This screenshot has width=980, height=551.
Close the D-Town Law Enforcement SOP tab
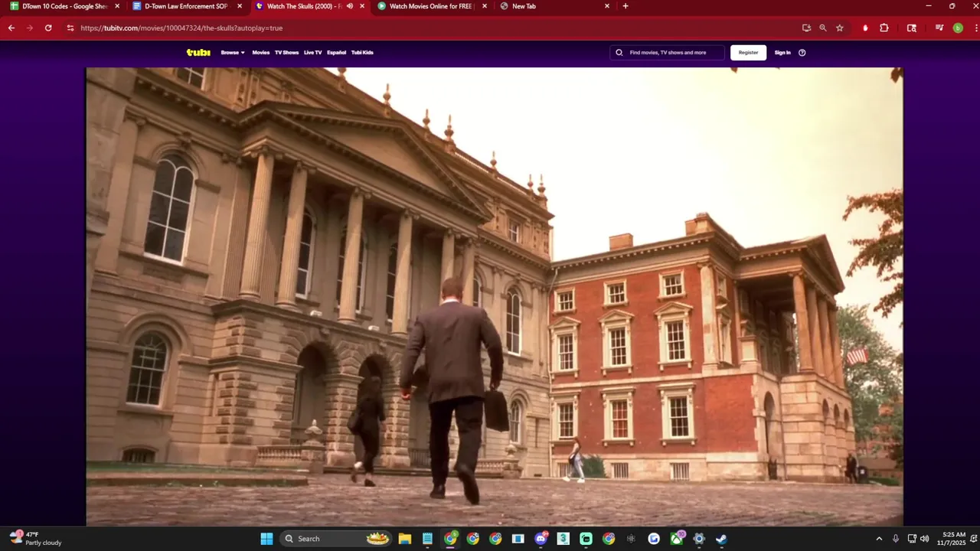click(240, 6)
